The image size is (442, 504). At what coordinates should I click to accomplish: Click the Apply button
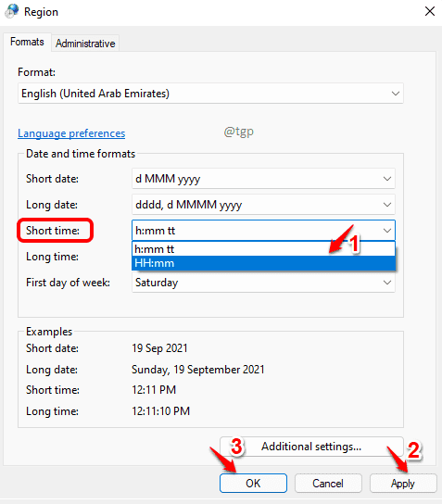click(403, 483)
